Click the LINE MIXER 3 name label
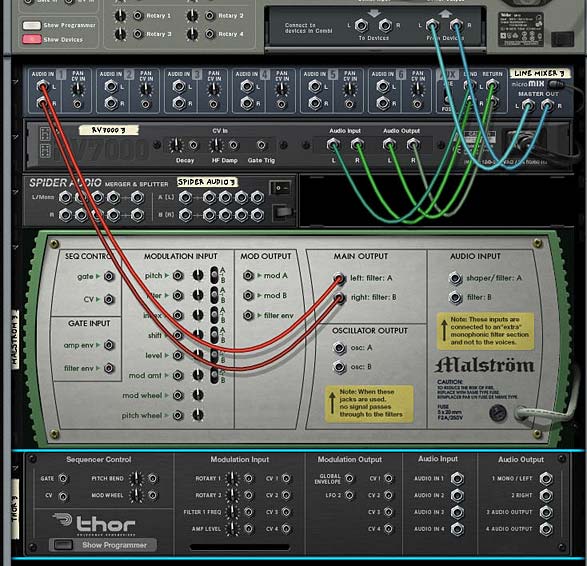587x566 pixels. (x=539, y=73)
